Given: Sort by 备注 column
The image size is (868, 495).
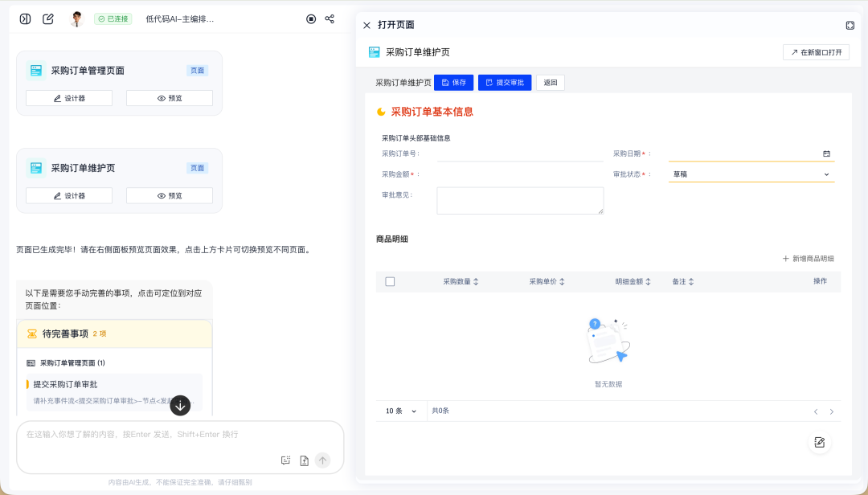Looking at the screenshot, I should point(691,281).
